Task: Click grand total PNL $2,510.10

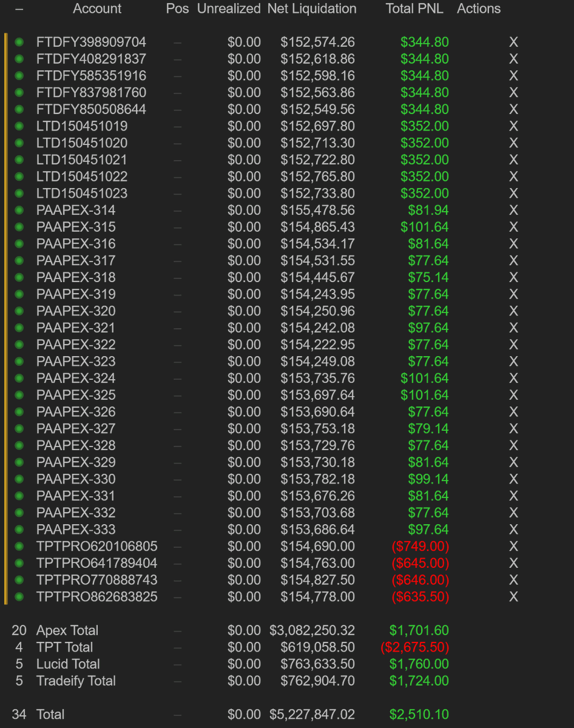Action: pos(419,715)
